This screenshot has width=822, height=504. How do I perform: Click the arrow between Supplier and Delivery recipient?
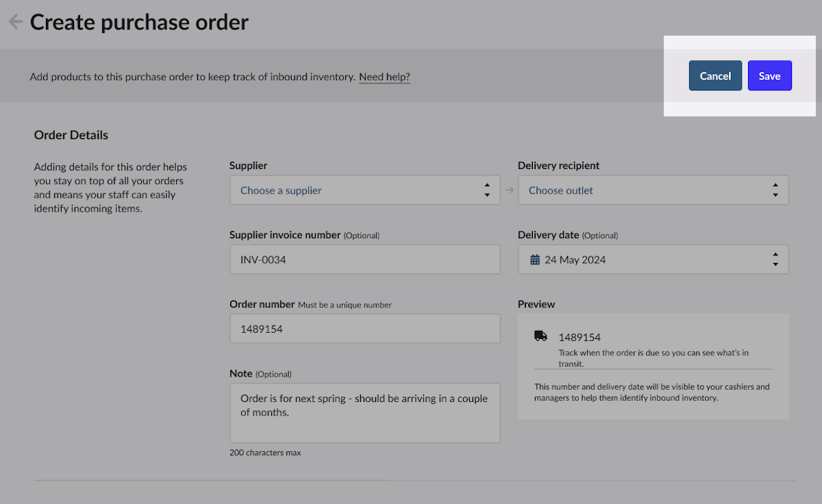509,190
